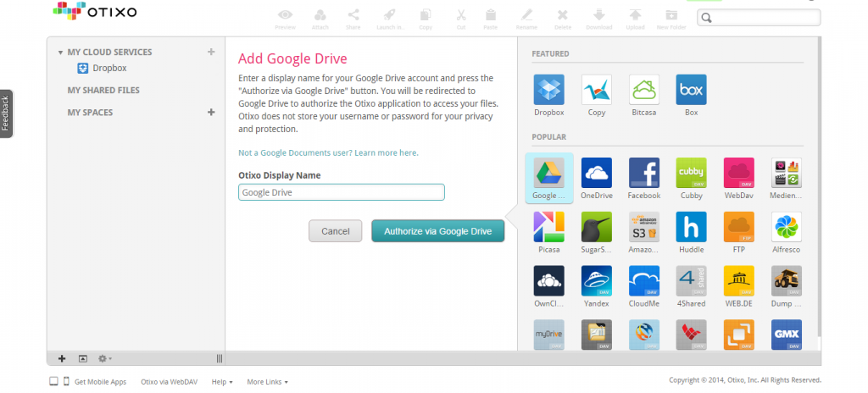Click the Cancel button
868x393 pixels.
coord(336,231)
